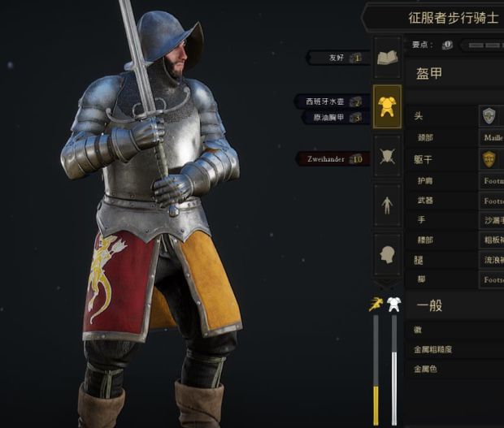Select the Zweihander weapon tag
504x428 pixels.
[332, 159]
